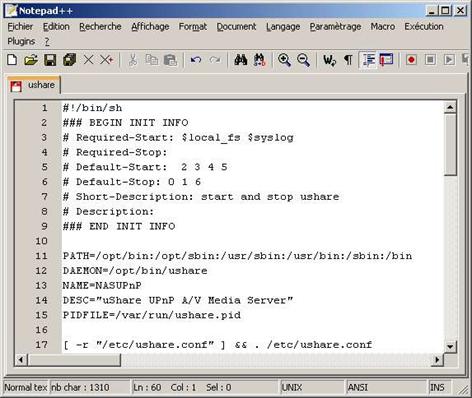This screenshot has width=472, height=398.
Task: Click the Stop macro recording icon
Action: (x=430, y=60)
